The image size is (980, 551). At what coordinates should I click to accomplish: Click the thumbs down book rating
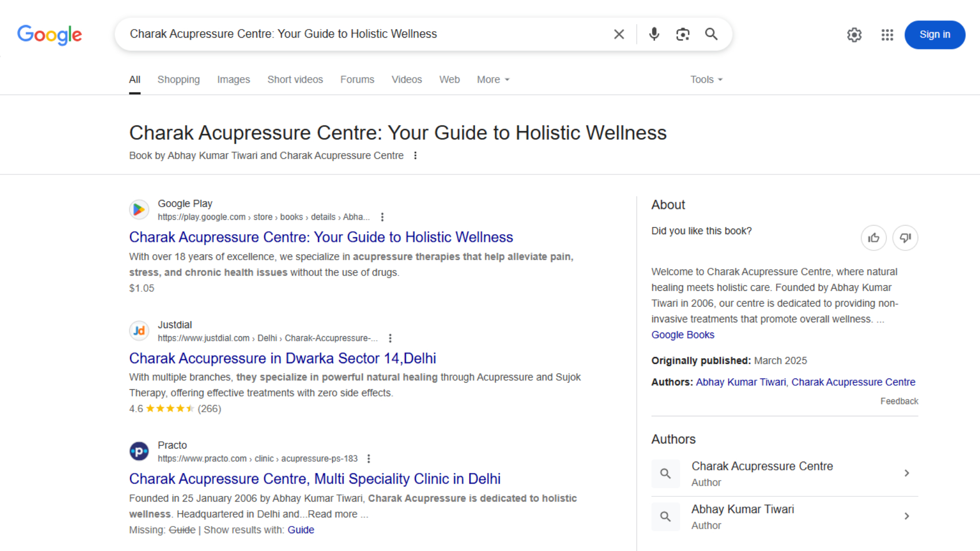pos(905,238)
